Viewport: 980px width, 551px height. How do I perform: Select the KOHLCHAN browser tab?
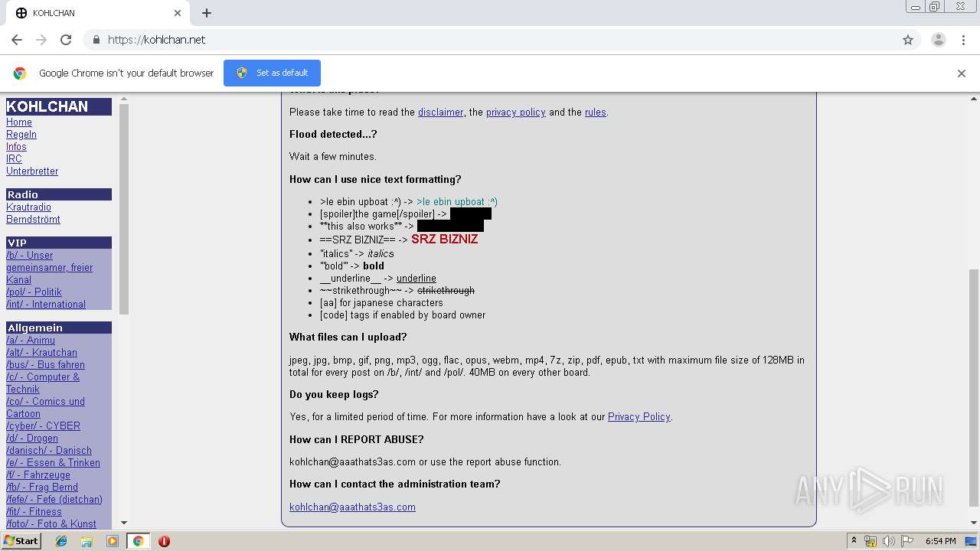click(98, 13)
